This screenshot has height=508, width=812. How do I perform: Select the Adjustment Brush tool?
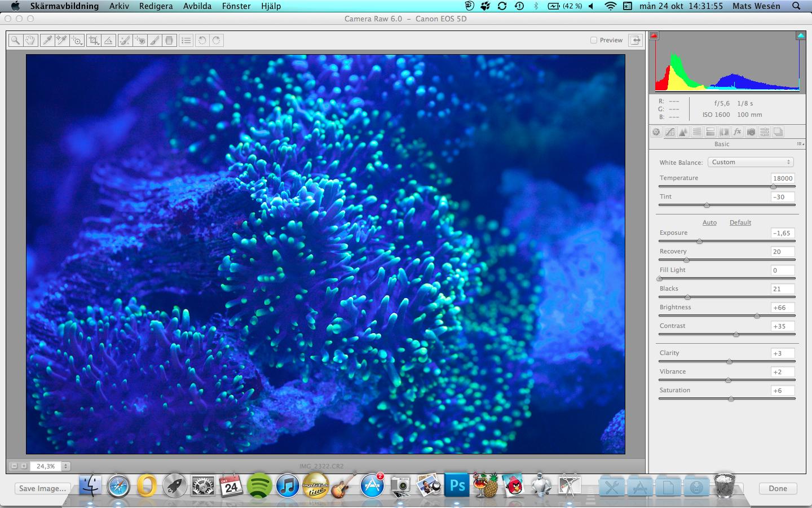(155, 40)
